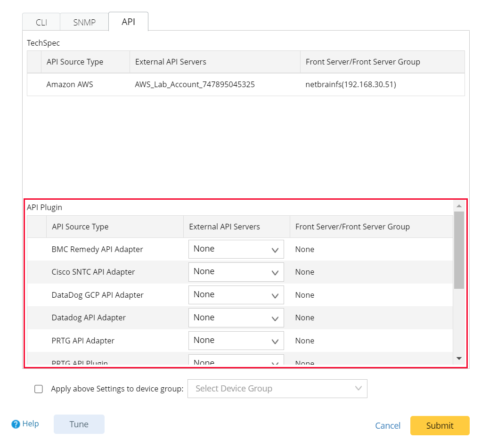481x448 pixels.
Task: Expand the PRTG API Adapter dropdown
Action: coord(236,340)
